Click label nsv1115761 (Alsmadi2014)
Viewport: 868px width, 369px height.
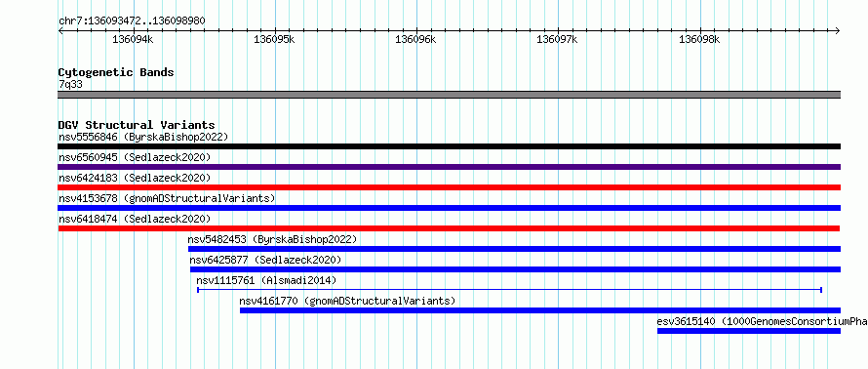click(x=267, y=280)
